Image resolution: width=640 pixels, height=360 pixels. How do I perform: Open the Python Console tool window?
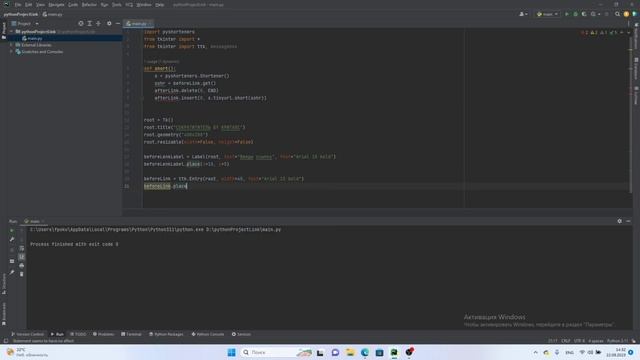[x=208, y=334]
